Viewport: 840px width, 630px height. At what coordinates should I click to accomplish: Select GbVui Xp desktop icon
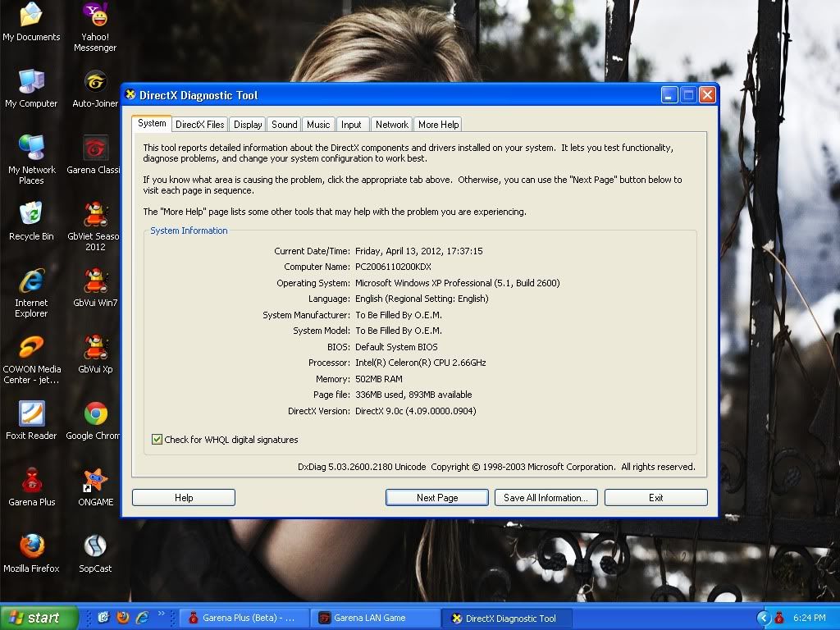[x=95, y=354]
